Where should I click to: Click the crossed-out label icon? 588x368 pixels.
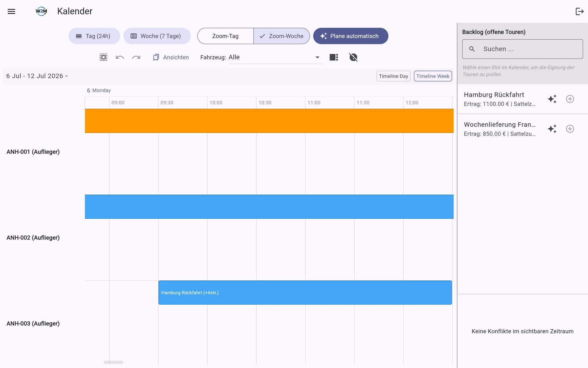tap(353, 57)
